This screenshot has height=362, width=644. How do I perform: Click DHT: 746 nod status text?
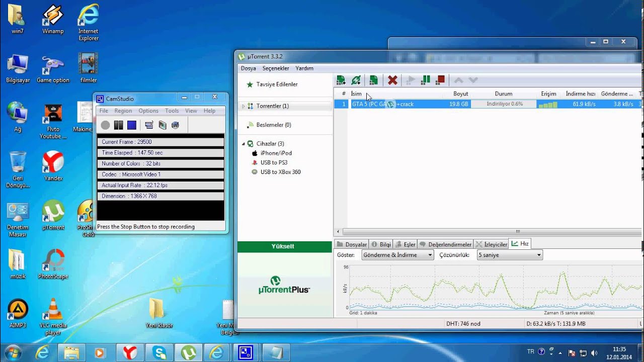[x=463, y=324]
